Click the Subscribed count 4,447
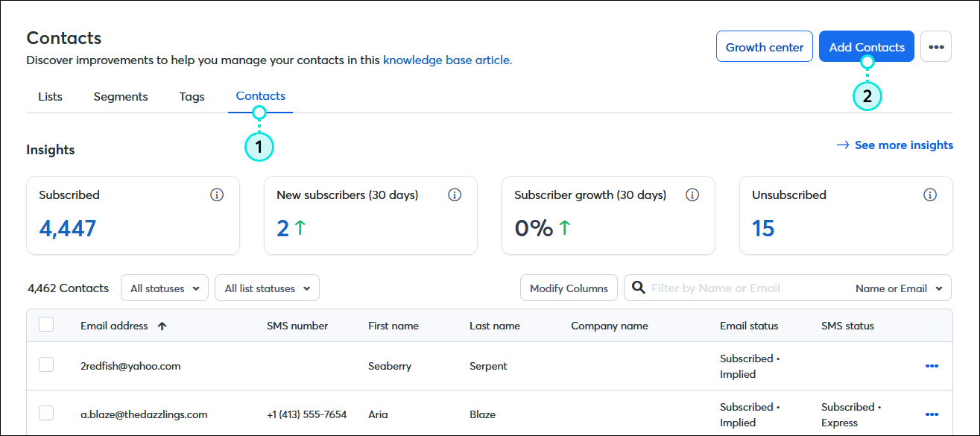This screenshot has width=980, height=436. [x=67, y=228]
